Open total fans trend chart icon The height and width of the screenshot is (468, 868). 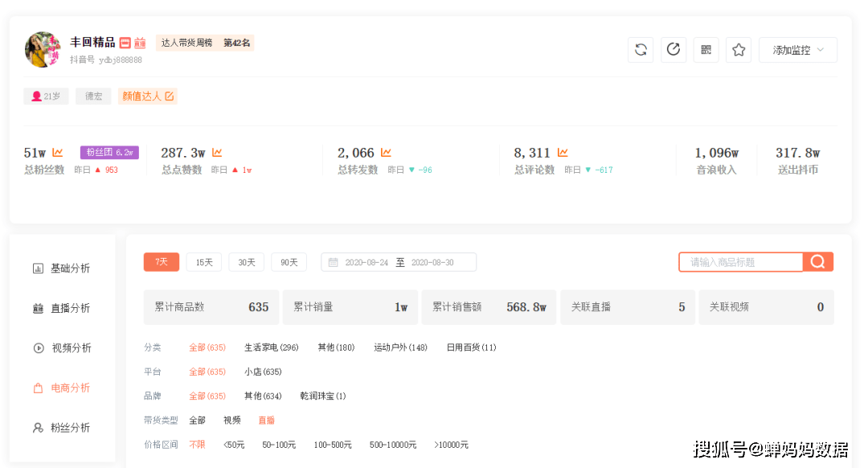click(58, 152)
